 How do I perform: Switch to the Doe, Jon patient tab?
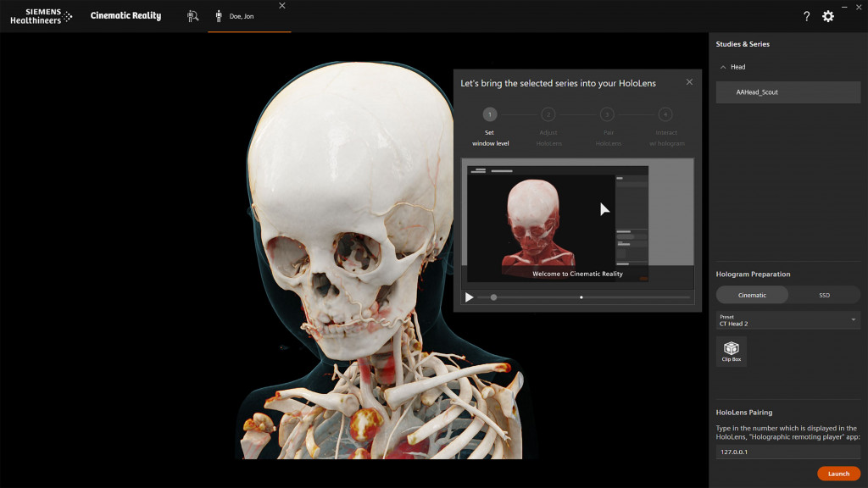point(242,16)
